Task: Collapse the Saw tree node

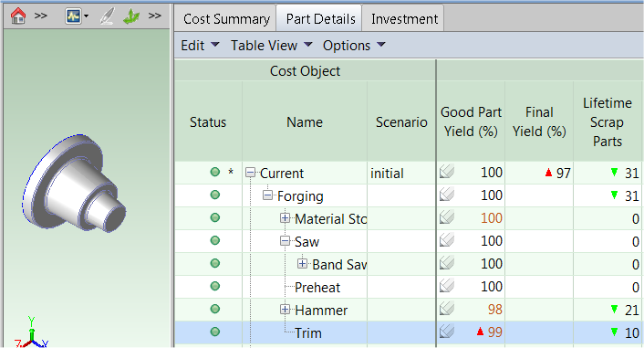Action: click(285, 241)
